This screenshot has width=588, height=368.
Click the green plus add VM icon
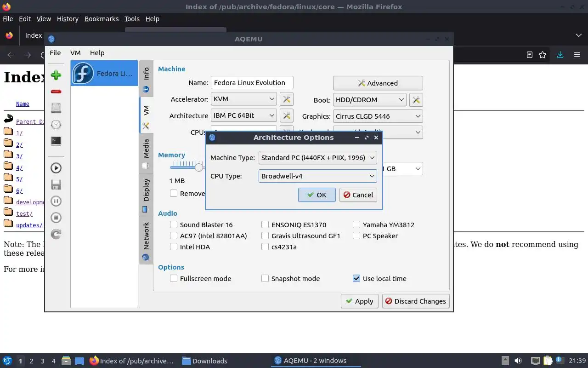pos(56,75)
